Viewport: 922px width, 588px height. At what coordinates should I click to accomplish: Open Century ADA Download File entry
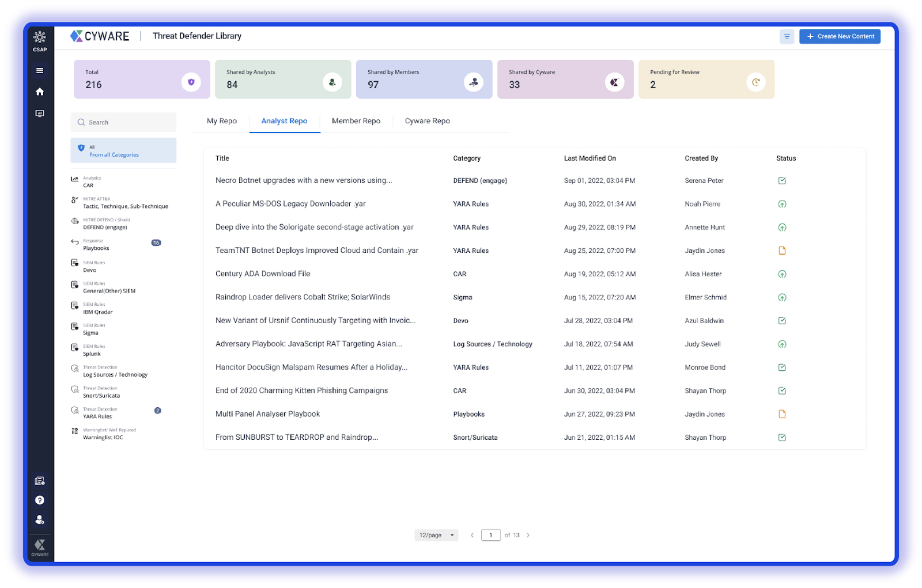coord(263,274)
